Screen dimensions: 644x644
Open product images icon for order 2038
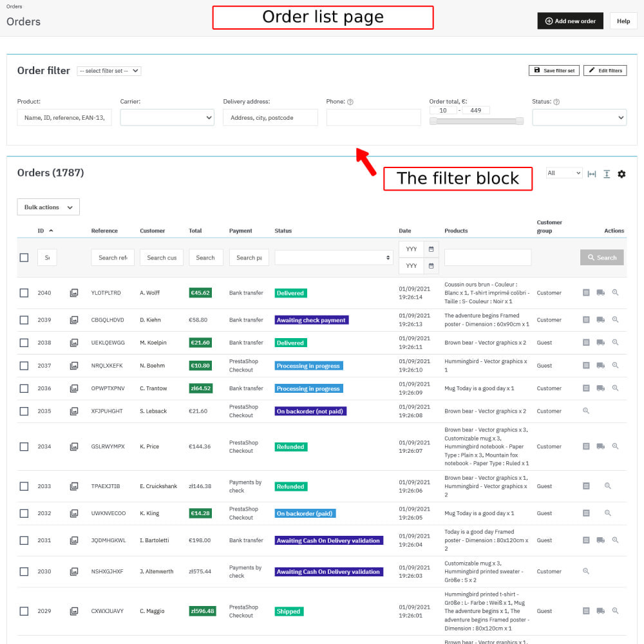coord(74,343)
